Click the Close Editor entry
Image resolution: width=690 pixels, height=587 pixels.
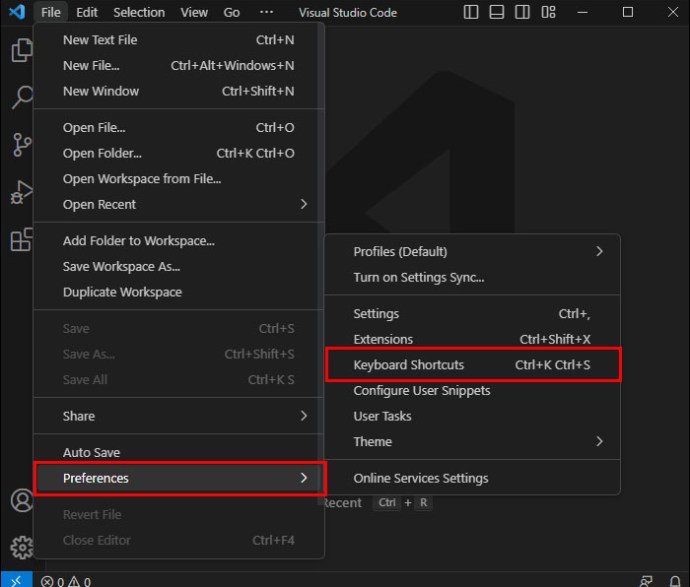pos(180,540)
